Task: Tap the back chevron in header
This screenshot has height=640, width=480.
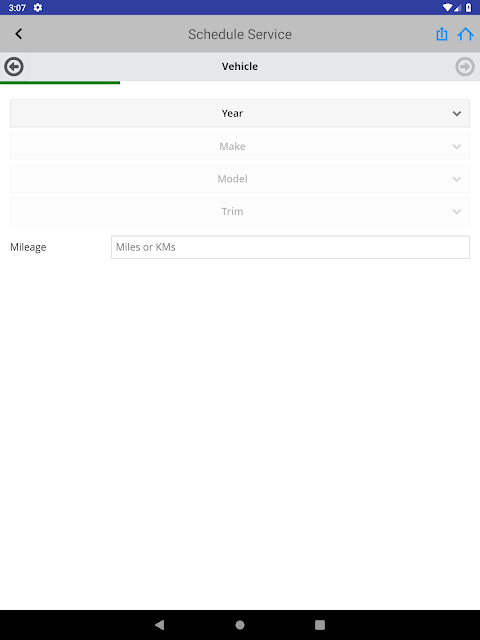Action: tap(18, 34)
